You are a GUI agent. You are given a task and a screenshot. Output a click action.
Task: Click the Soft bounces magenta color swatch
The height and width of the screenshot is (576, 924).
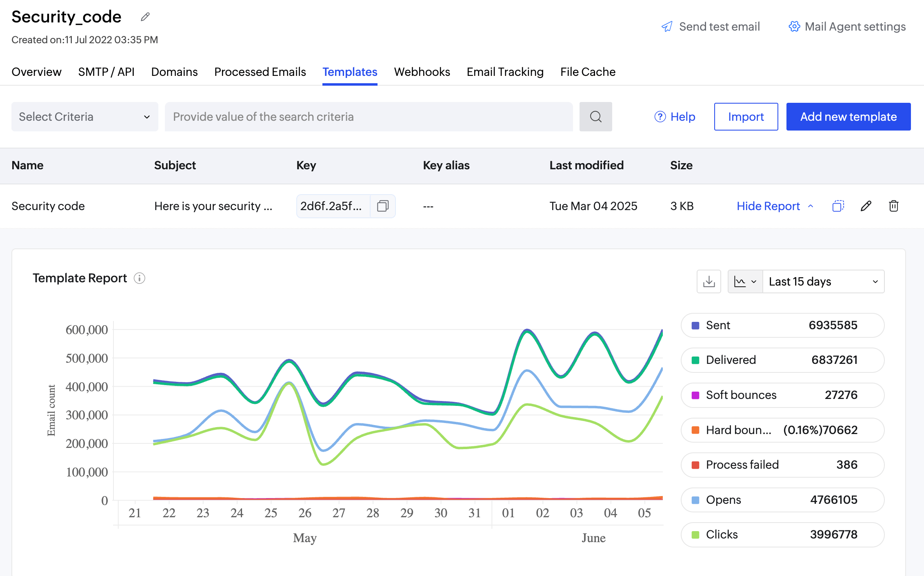[x=695, y=395]
